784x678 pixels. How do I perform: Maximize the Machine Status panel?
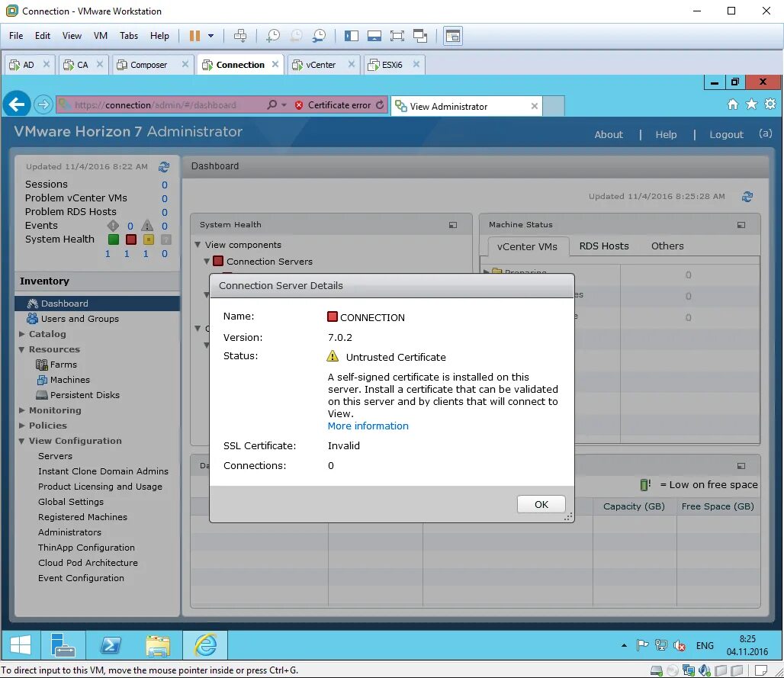(x=741, y=225)
